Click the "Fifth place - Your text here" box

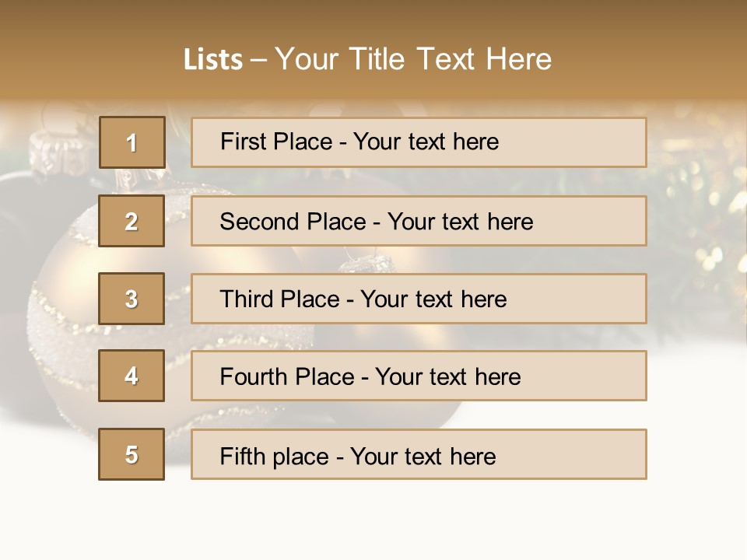(x=419, y=454)
